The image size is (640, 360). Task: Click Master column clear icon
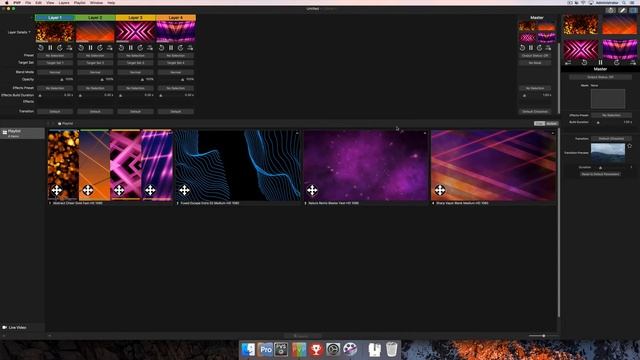click(548, 48)
